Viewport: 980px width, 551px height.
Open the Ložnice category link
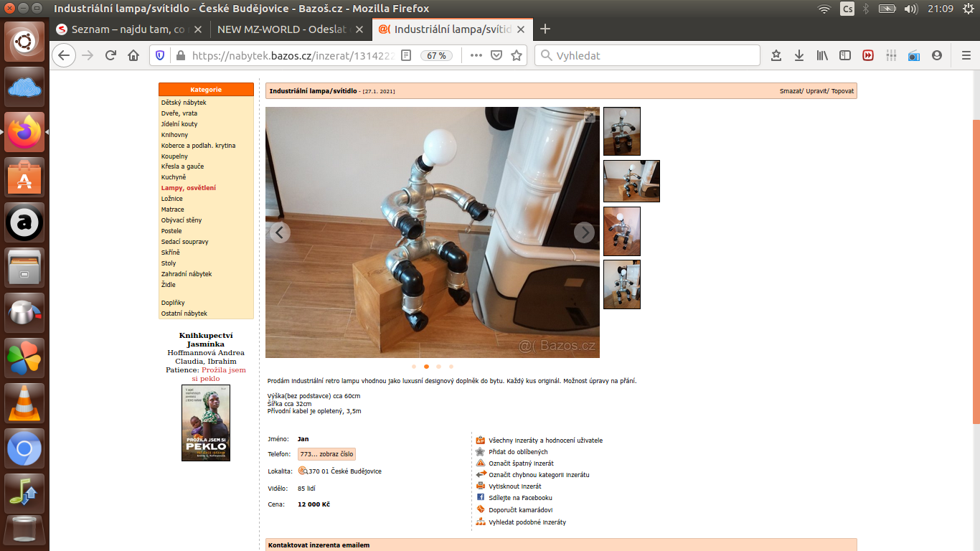pos(172,199)
